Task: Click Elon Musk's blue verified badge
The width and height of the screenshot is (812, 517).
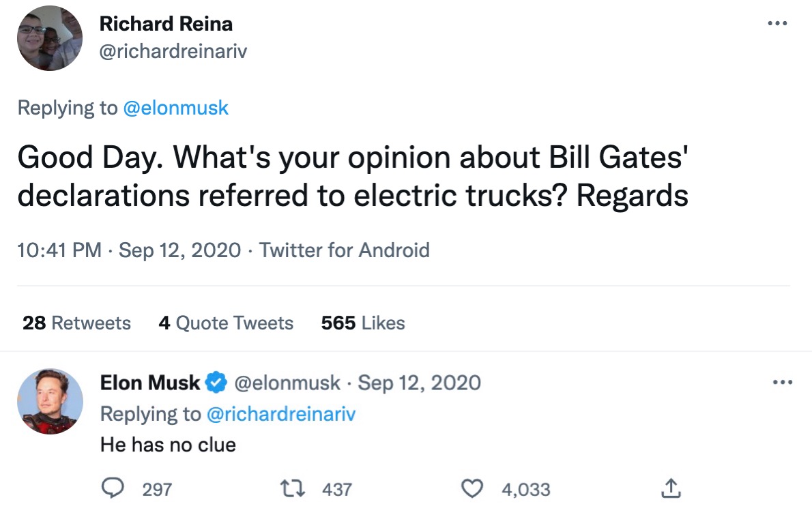Action: click(216, 383)
